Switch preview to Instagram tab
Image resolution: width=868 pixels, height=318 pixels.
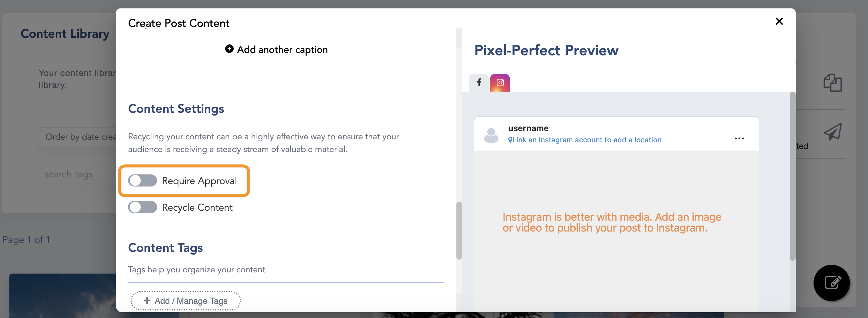500,83
